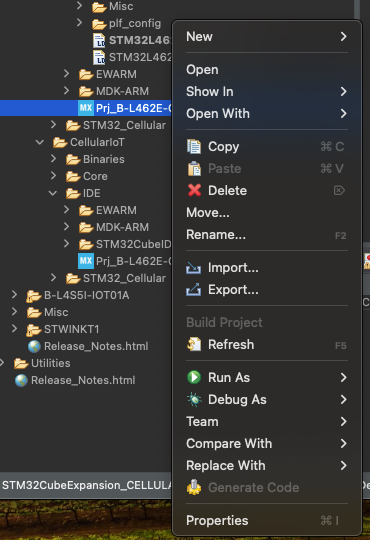This screenshot has width=370, height=540.
Task: Expand the Utilities folder
Action: pyautogui.click(x=2, y=363)
